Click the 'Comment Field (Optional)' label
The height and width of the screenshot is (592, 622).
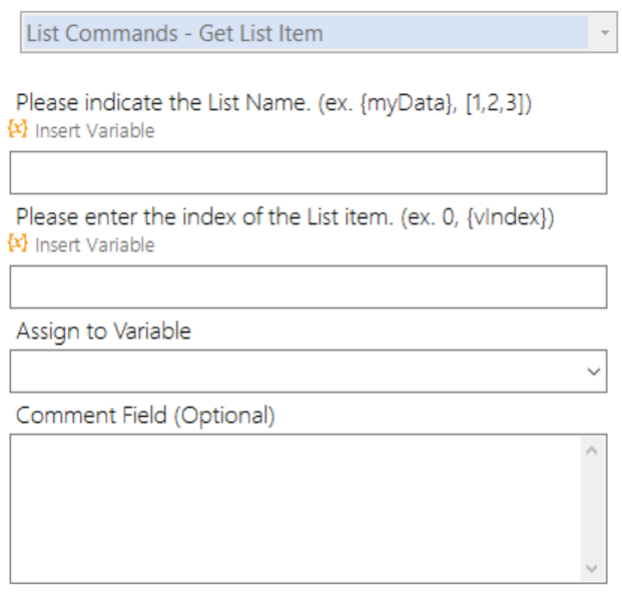(145, 416)
